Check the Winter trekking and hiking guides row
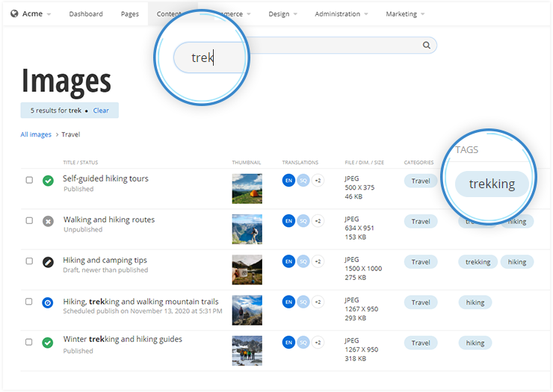Image resolution: width=553 pixels, height=392 pixels. click(29, 342)
